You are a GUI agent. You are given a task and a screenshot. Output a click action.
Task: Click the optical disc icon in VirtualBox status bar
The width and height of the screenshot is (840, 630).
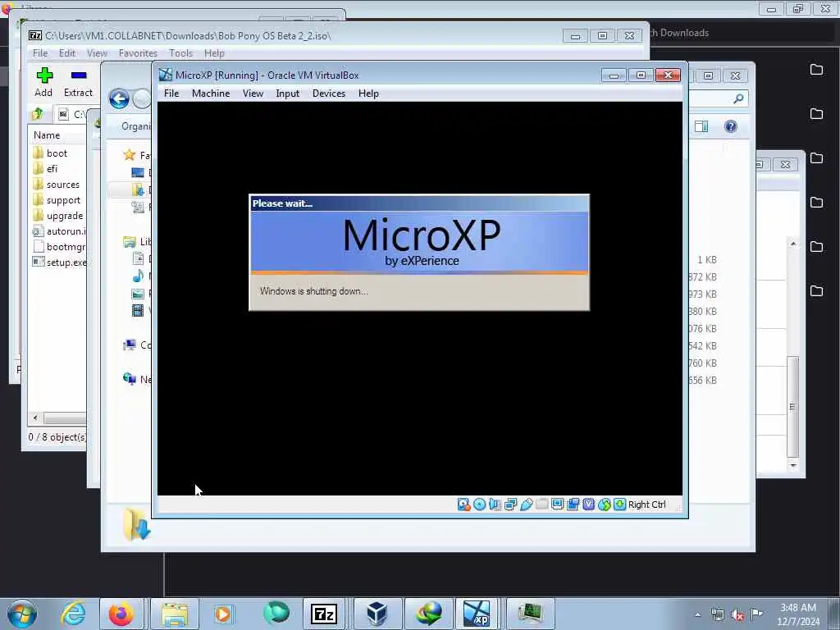(479, 504)
